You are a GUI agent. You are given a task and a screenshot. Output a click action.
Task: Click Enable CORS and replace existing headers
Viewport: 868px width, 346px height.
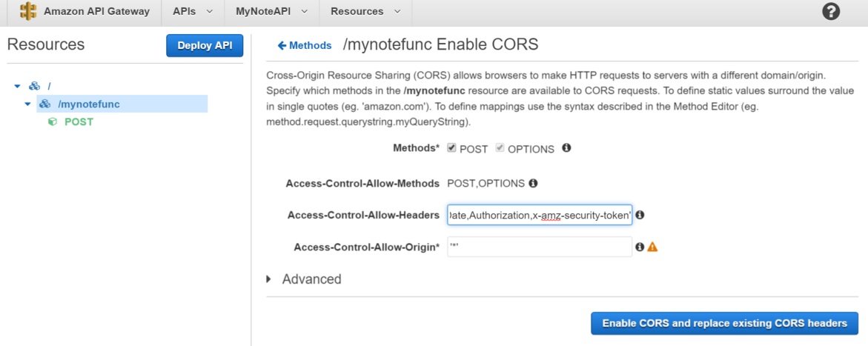725,323
